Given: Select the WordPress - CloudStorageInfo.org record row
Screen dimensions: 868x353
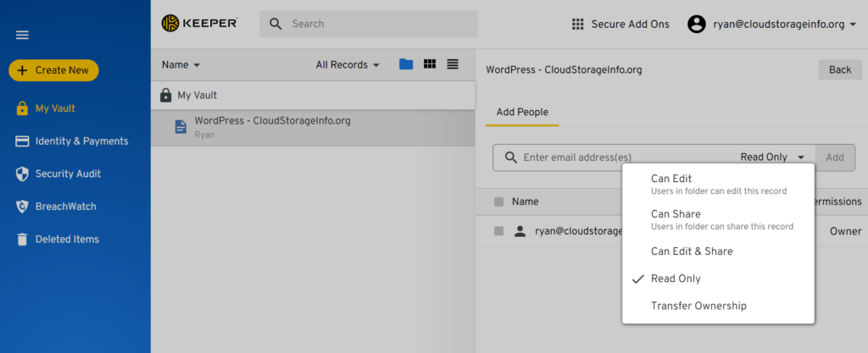Looking at the screenshot, I should click(x=313, y=128).
